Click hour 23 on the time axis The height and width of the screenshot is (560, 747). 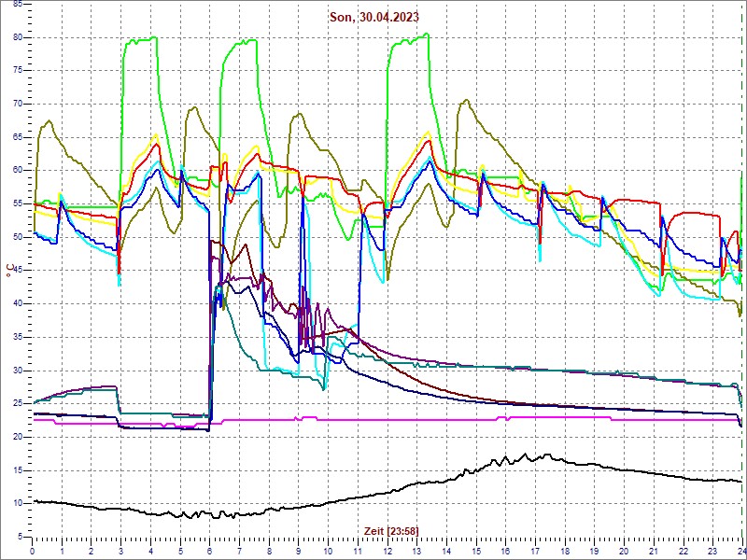(712, 551)
